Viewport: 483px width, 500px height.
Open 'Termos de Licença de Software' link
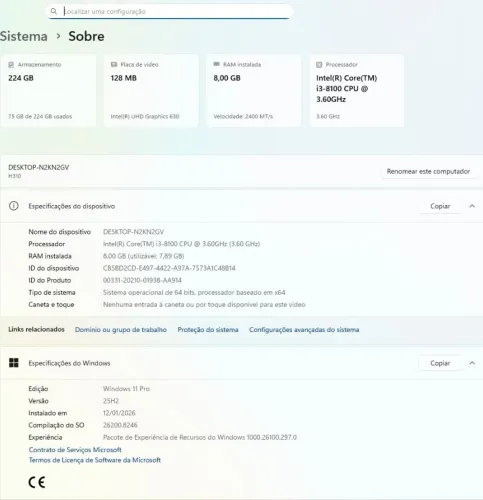coord(95,460)
